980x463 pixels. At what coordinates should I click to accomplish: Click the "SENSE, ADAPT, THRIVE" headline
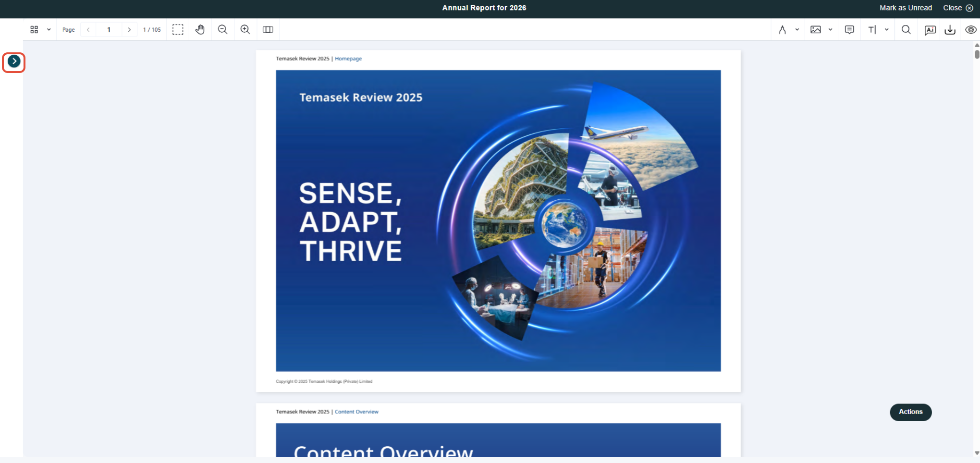(351, 222)
